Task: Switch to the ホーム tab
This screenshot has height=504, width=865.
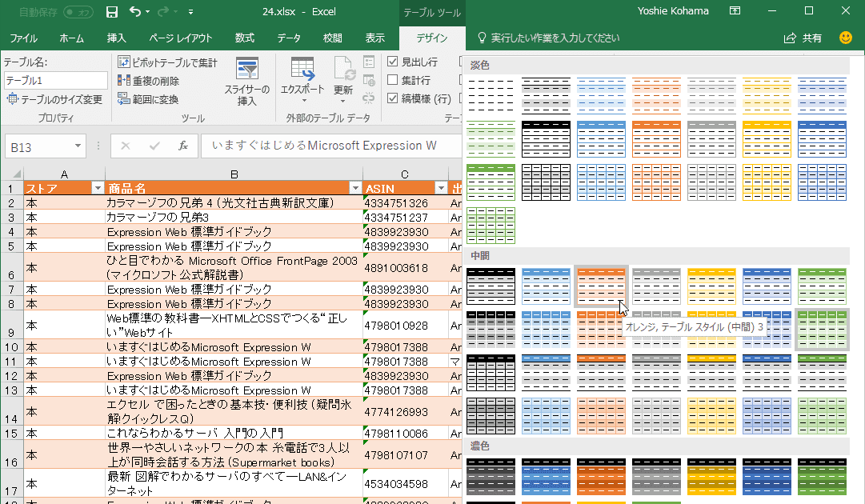Action: tap(72, 38)
